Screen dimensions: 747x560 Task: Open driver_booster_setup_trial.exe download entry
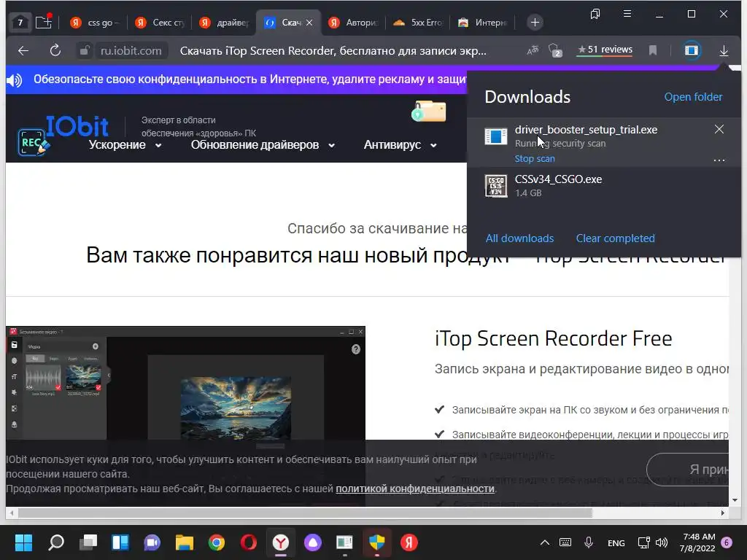[x=603, y=142]
